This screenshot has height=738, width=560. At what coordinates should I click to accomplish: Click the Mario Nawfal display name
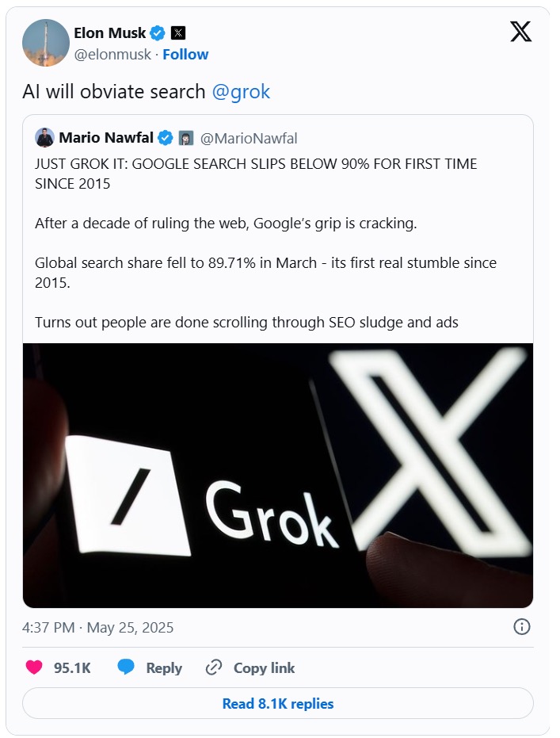(x=107, y=139)
